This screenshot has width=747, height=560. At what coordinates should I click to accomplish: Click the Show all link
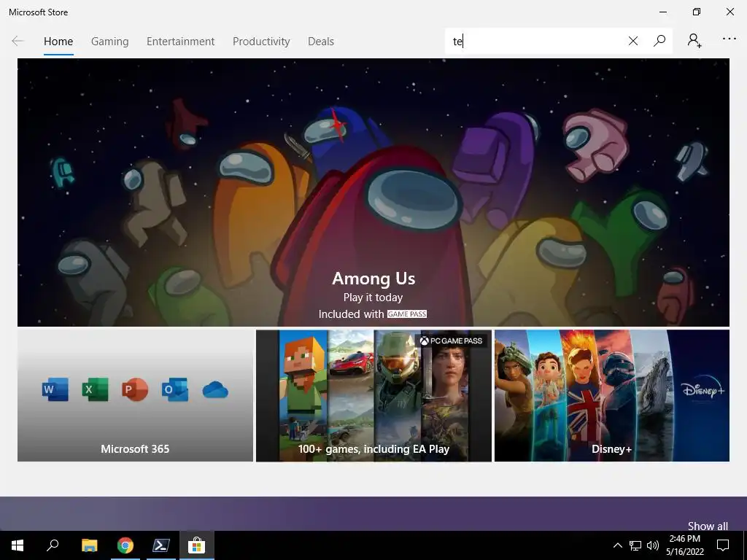point(708,526)
